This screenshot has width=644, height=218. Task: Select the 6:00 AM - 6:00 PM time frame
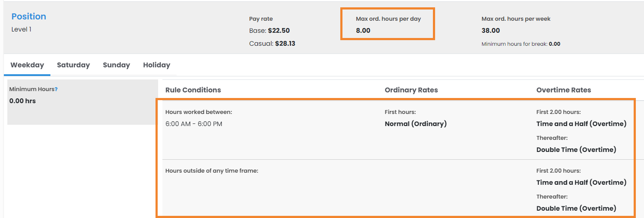coord(194,124)
